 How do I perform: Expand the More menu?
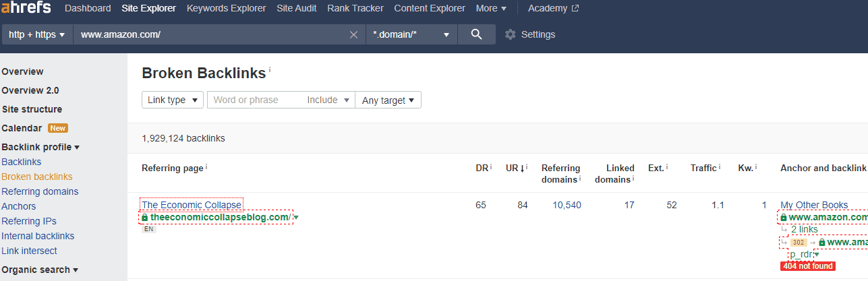click(x=491, y=9)
